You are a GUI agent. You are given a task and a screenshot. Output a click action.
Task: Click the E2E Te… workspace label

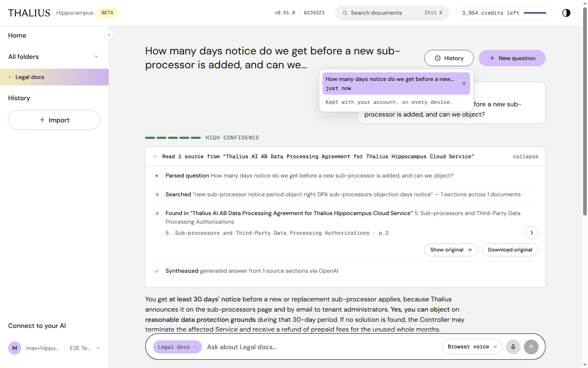pos(80,348)
